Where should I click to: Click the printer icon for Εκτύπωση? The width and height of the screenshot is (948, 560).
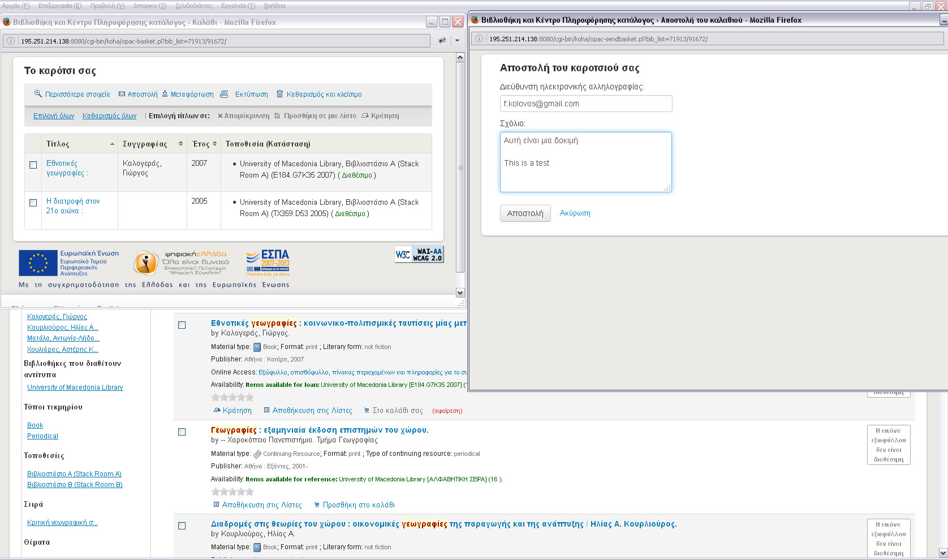pyautogui.click(x=224, y=94)
